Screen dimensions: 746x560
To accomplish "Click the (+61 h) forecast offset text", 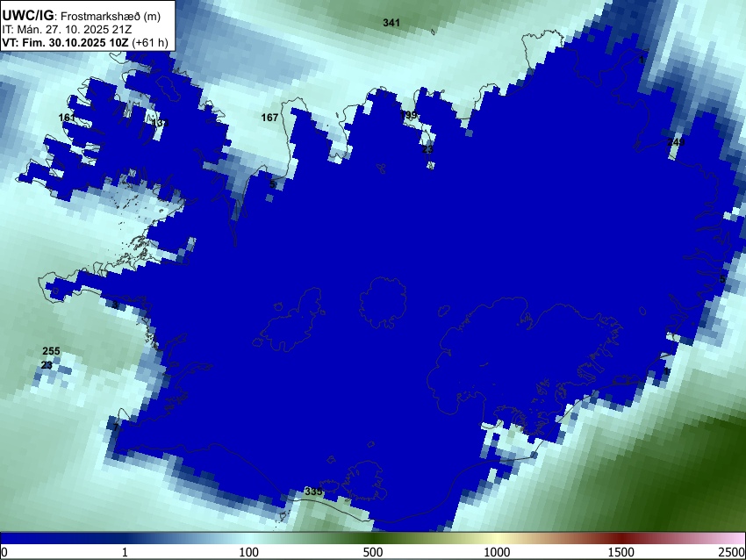I will [150, 42].
